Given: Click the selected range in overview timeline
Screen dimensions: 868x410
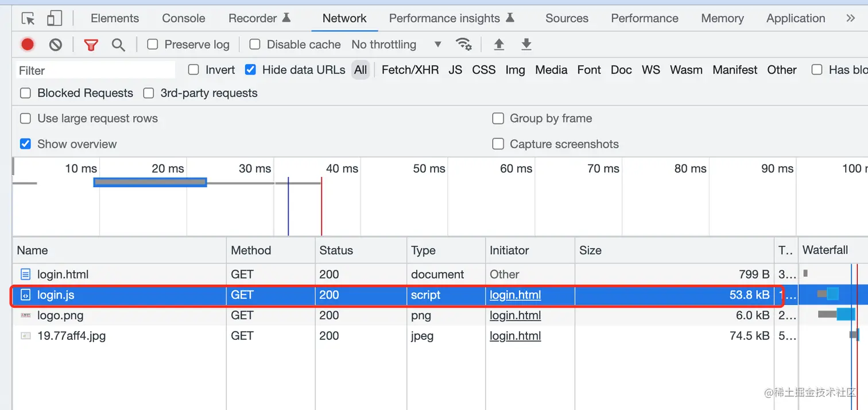Looking at the screenshot, I should [150, 182].
